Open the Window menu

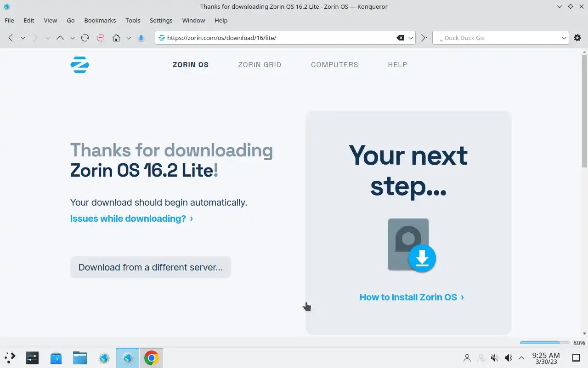pos(193,20)
